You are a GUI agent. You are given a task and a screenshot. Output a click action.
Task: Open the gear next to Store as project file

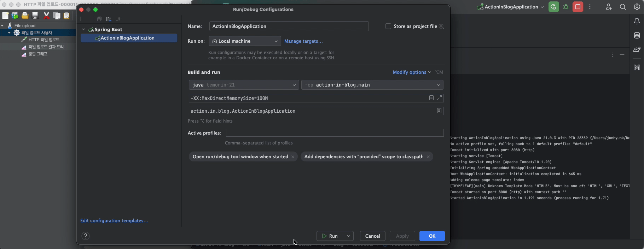point(441,26)
